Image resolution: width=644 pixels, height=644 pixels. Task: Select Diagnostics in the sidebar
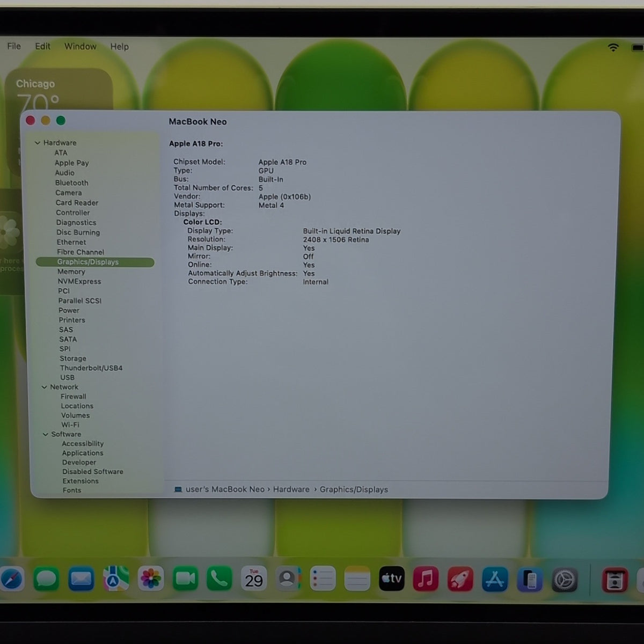point(76,223)
